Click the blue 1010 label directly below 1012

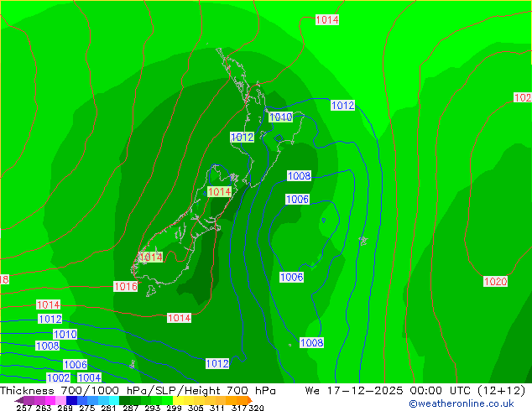(65, 334)
